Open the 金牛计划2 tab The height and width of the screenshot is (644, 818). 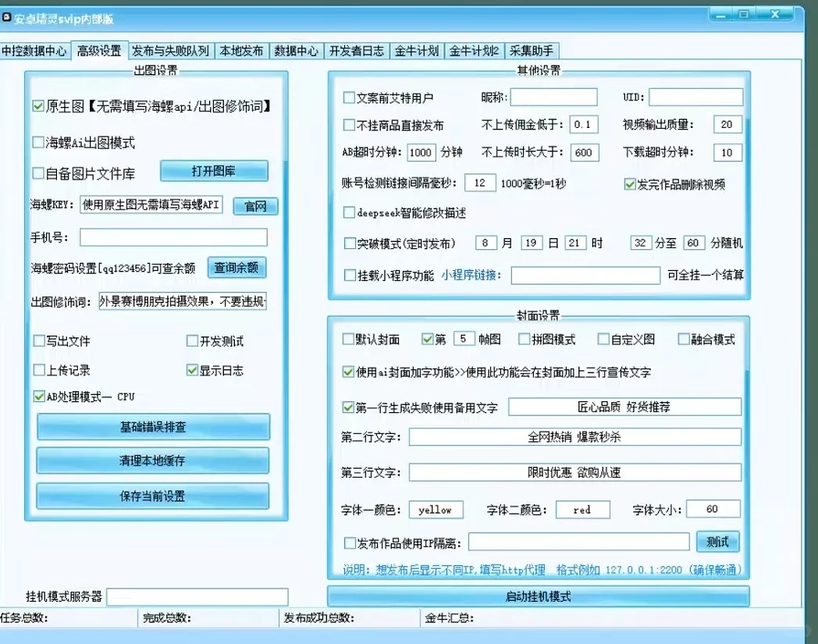point(475,51)
